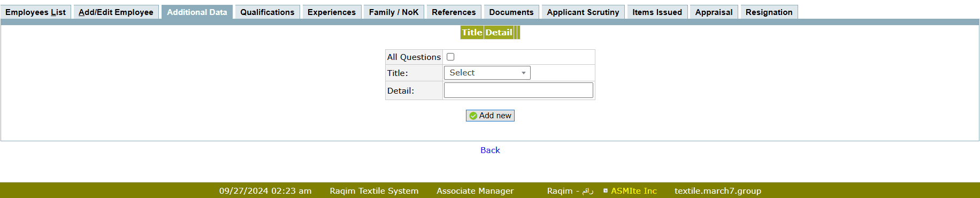Viewport: 980px width, 198px height.
Task: Tick the All Questions checkbox
Action: (450, 57)
